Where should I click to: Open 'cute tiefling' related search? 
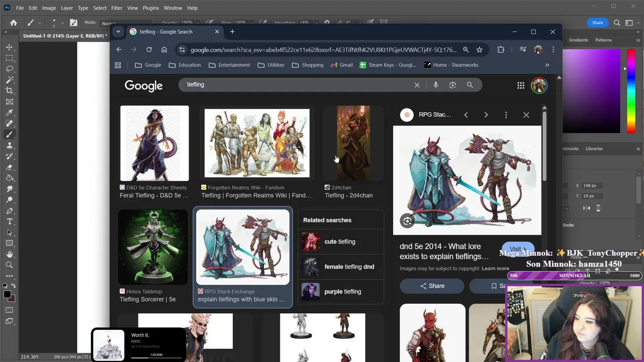(341, 242)
